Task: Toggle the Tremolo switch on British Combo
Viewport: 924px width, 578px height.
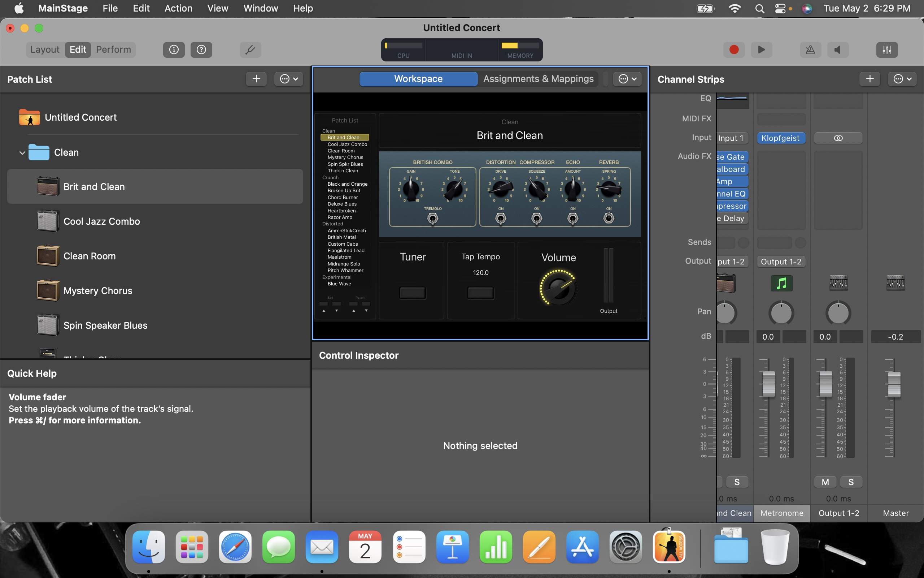Action: point(433,219)
